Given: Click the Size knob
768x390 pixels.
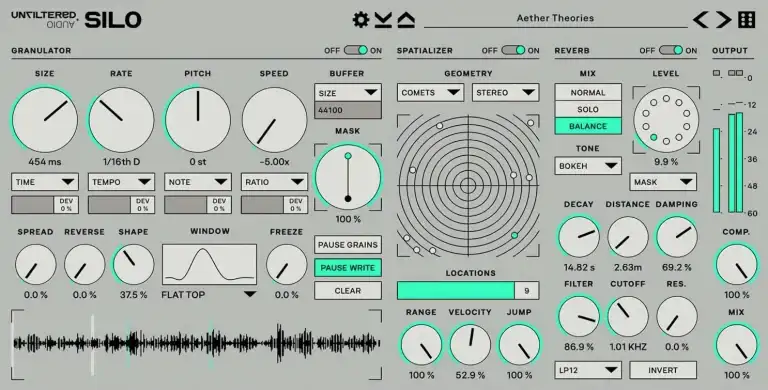Looking at the screenshot, I should (45, 120).
